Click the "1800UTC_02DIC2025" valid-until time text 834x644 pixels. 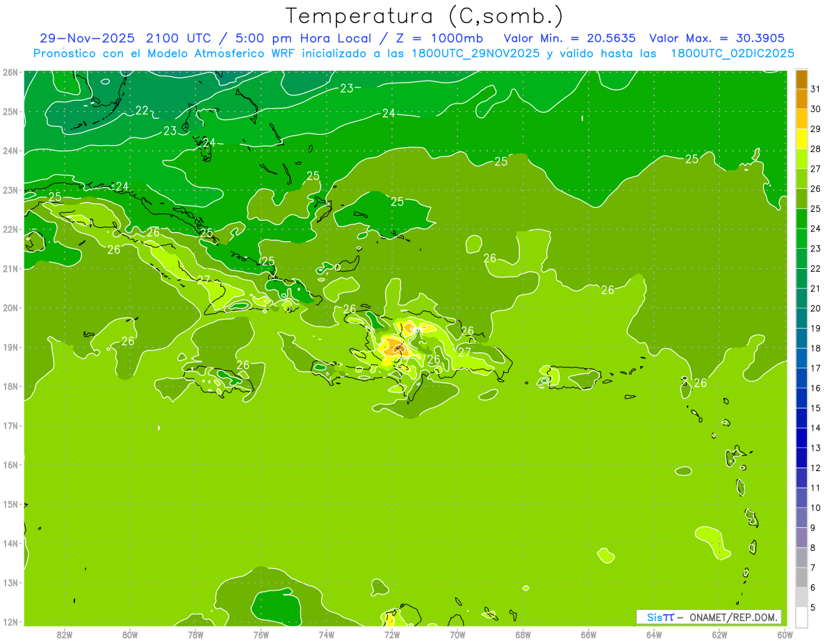733,53
